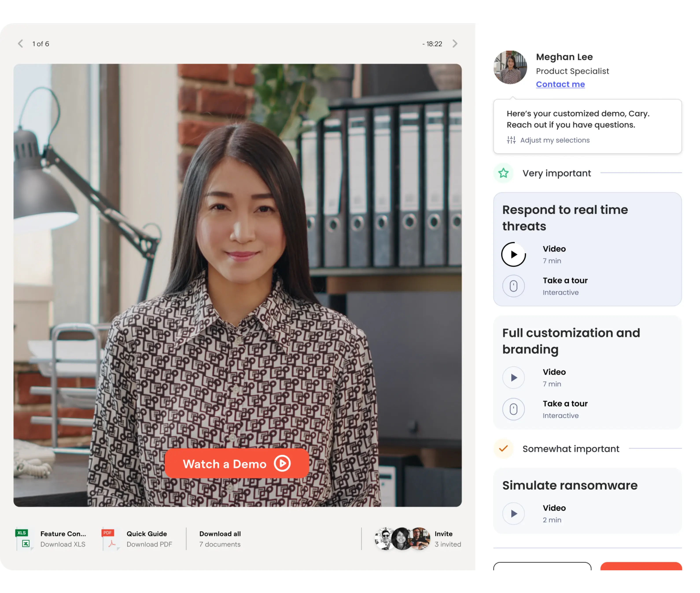Image resolution: width=700 pixels, height=593 pixels.
Task: Go to the previous slide arrow
Action: [x=20, y=44]
